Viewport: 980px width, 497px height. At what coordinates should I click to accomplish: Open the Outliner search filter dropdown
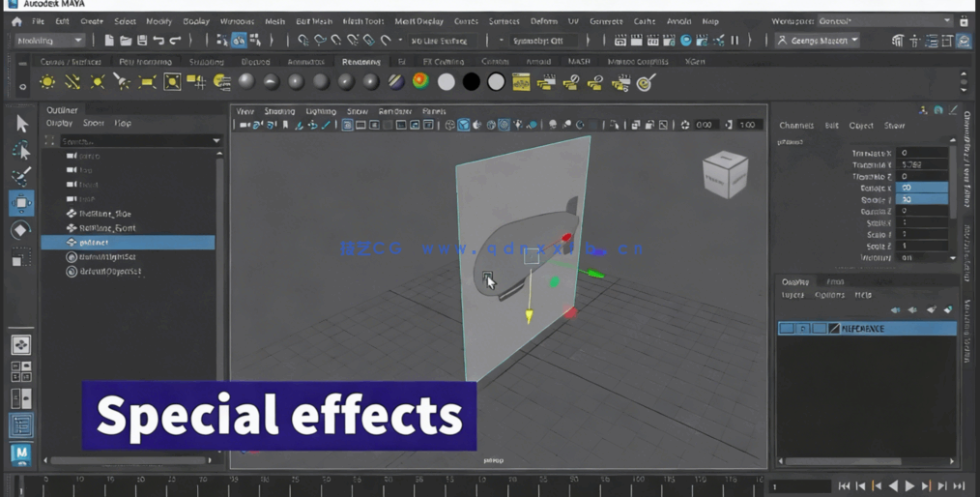tap(216, 141)
